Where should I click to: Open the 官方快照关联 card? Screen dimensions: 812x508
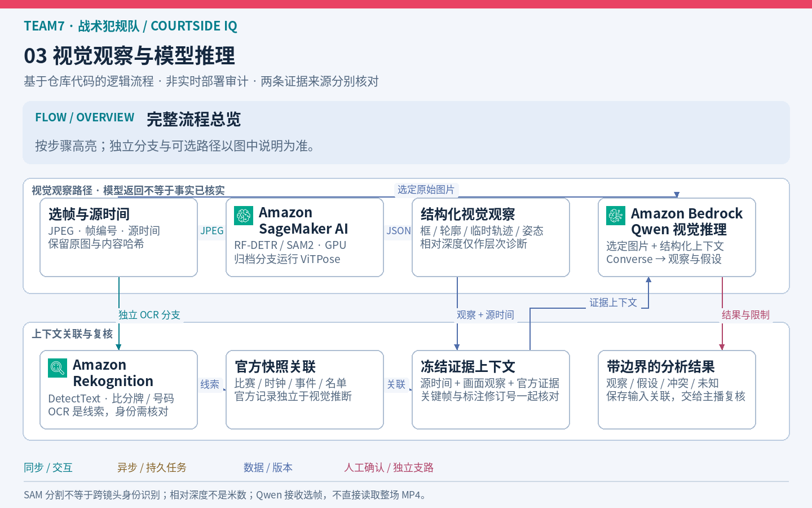[x=304, y=389]
